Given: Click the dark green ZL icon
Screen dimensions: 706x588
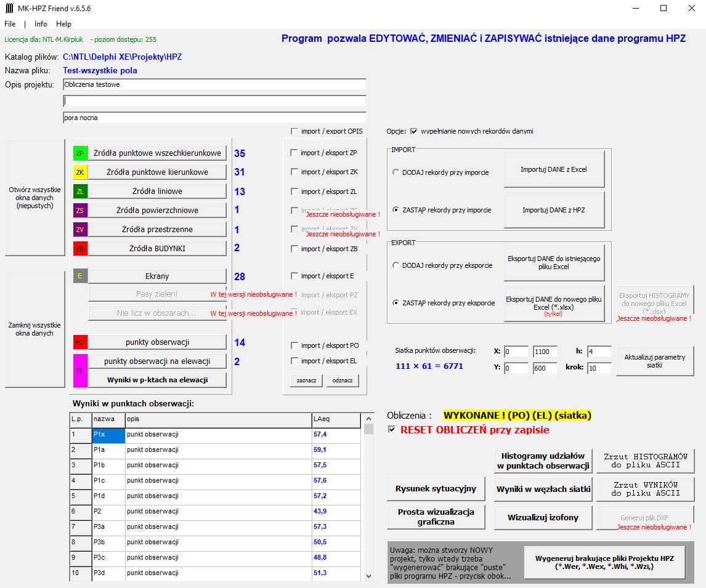Looking at the screenshot, I should (79, 191).
